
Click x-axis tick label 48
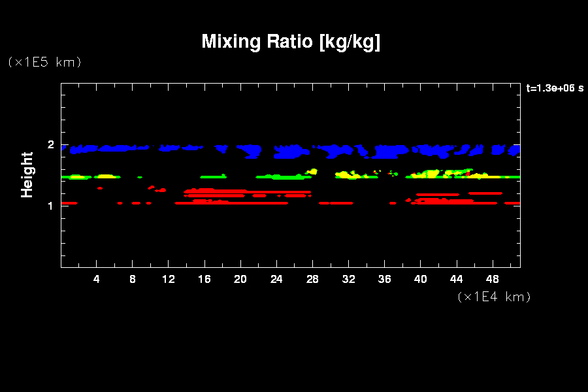[492, 279]
